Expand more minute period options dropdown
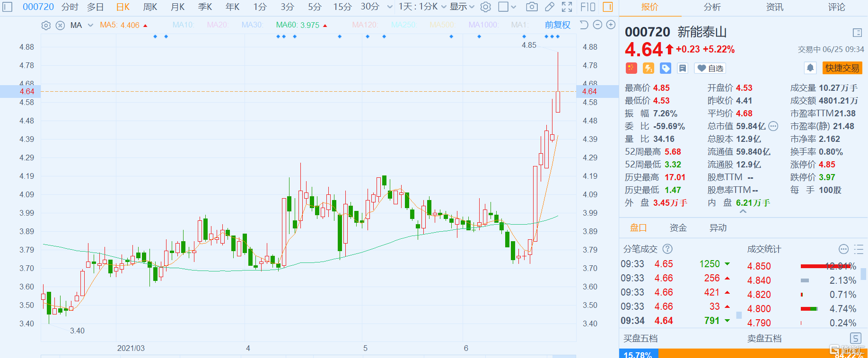The image size is (868, 358). coord(390,7)
